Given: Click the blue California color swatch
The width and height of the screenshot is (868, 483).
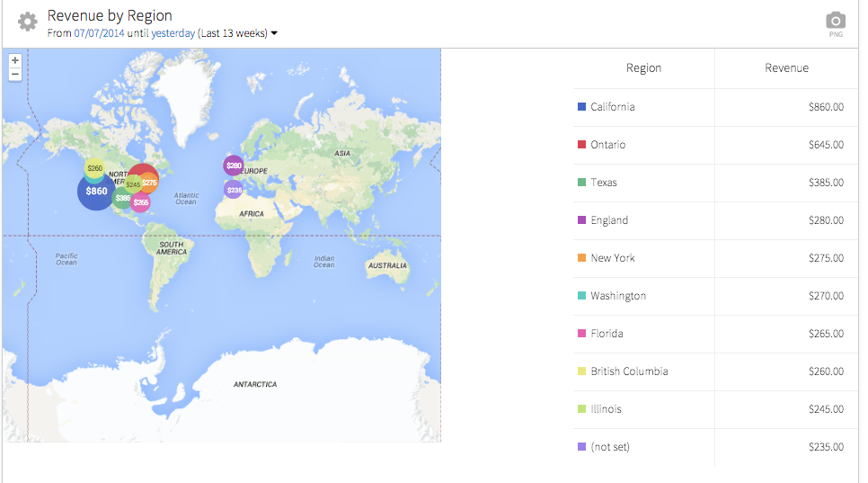Looking at the screenshot, I should pos(581,107).
